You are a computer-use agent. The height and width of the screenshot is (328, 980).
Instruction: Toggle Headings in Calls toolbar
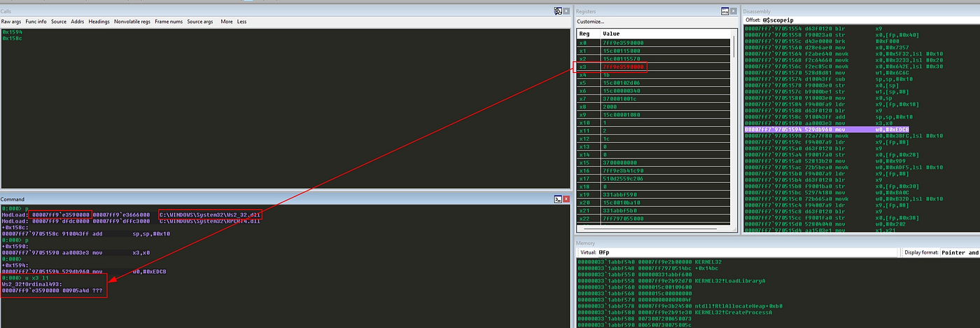(99, 22)
